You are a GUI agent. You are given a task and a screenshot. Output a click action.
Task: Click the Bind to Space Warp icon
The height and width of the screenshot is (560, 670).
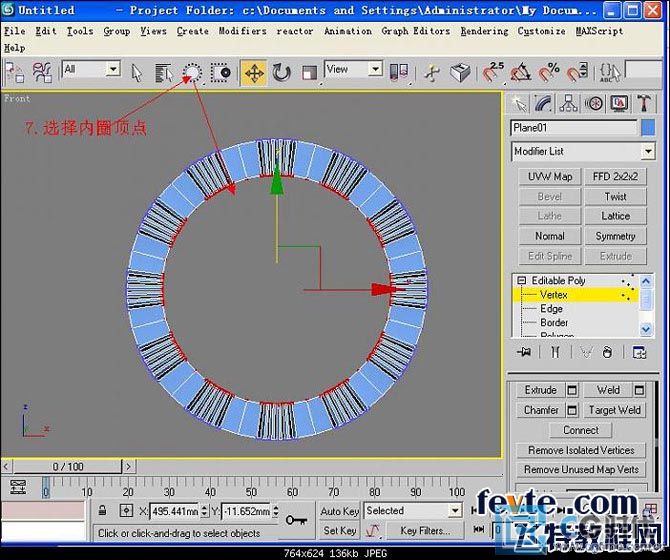(42, 72)
